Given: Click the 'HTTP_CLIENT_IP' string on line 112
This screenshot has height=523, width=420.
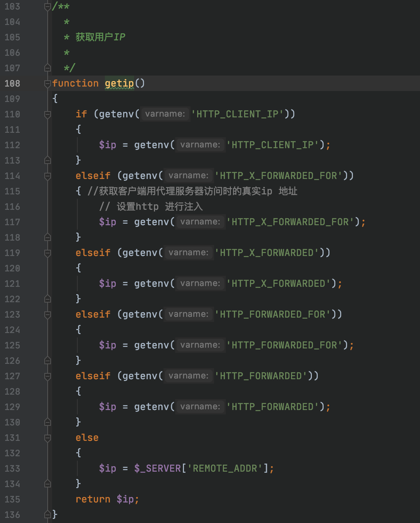Looking at the screenshot, I should (x=273, y=145).
